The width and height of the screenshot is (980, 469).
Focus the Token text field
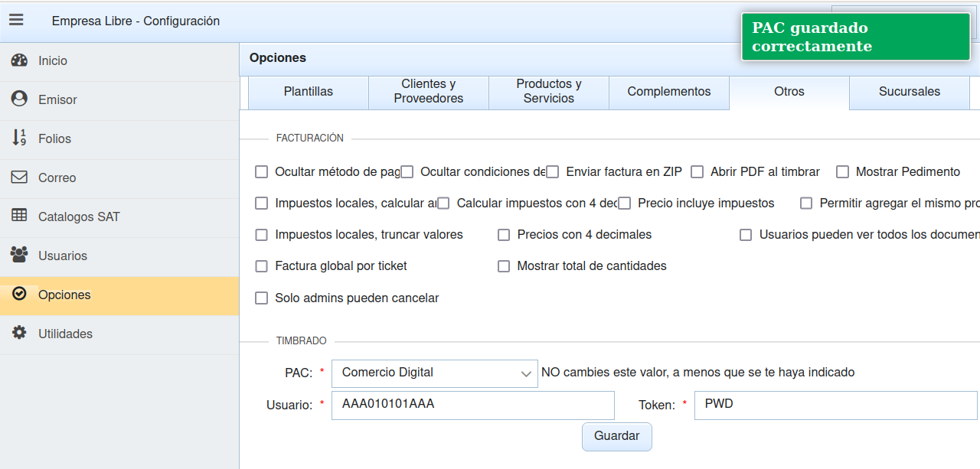point(835,405)
